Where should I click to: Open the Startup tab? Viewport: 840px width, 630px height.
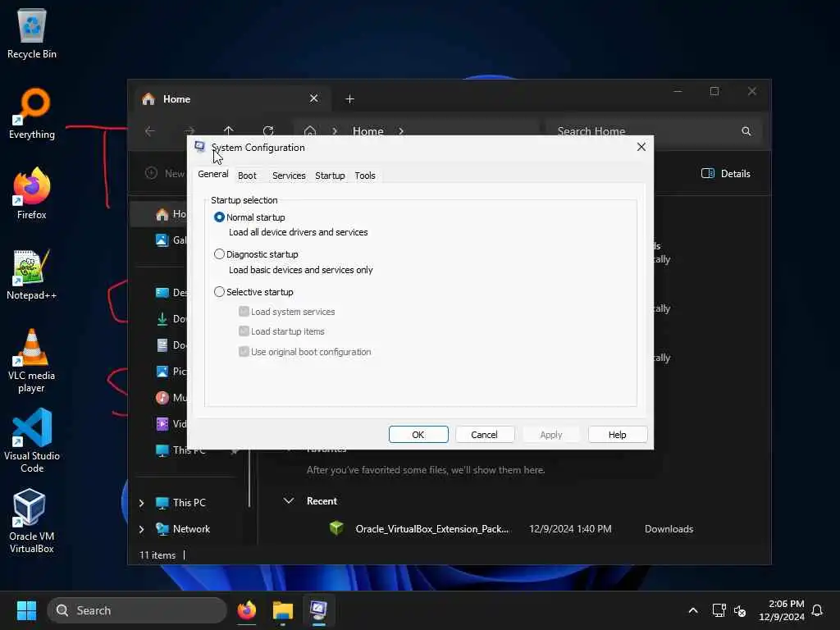[330, 176]
